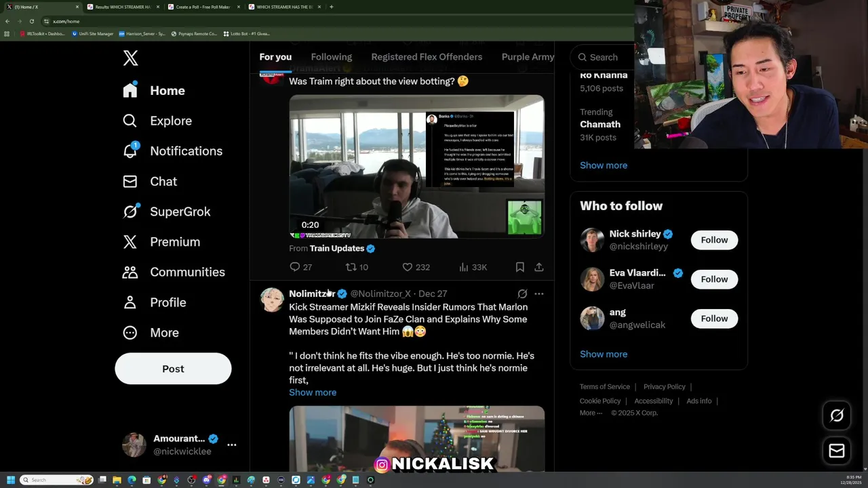Expand Nolimitzor post with Show more
Screen dimensions: 868x488
pyautogui.click(x=313, y=392)
